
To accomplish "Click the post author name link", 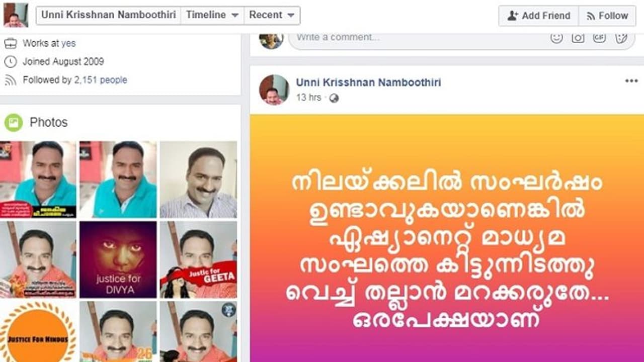I will pos(368,82).
